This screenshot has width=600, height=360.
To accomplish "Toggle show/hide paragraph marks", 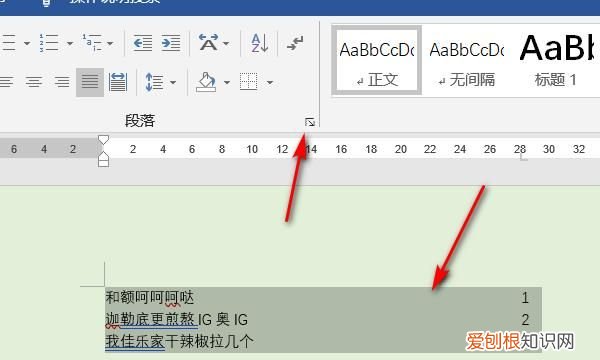I will (x=295, y=43).
